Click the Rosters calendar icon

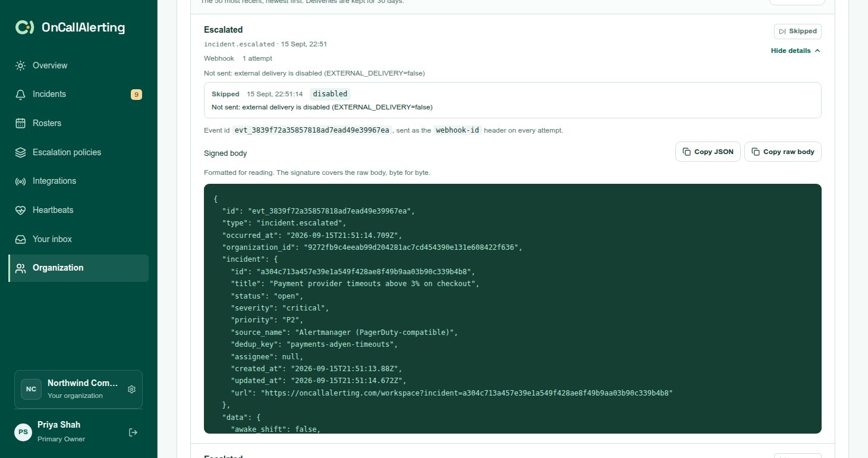[x=21, y=123]
